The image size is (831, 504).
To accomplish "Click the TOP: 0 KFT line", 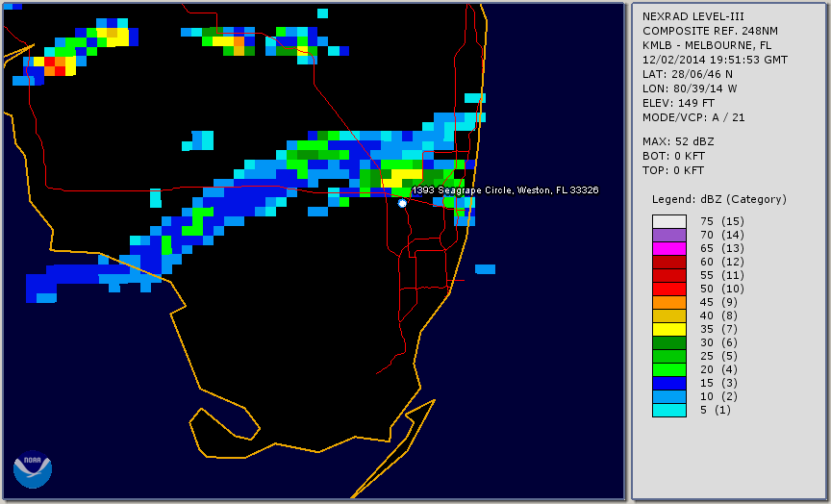I will tap(673, 170).
